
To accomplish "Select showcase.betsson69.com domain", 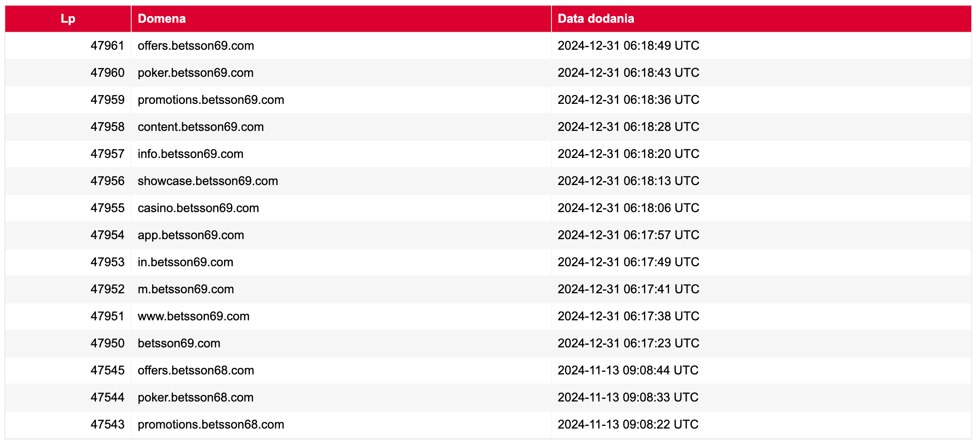I will pos(208,181).
